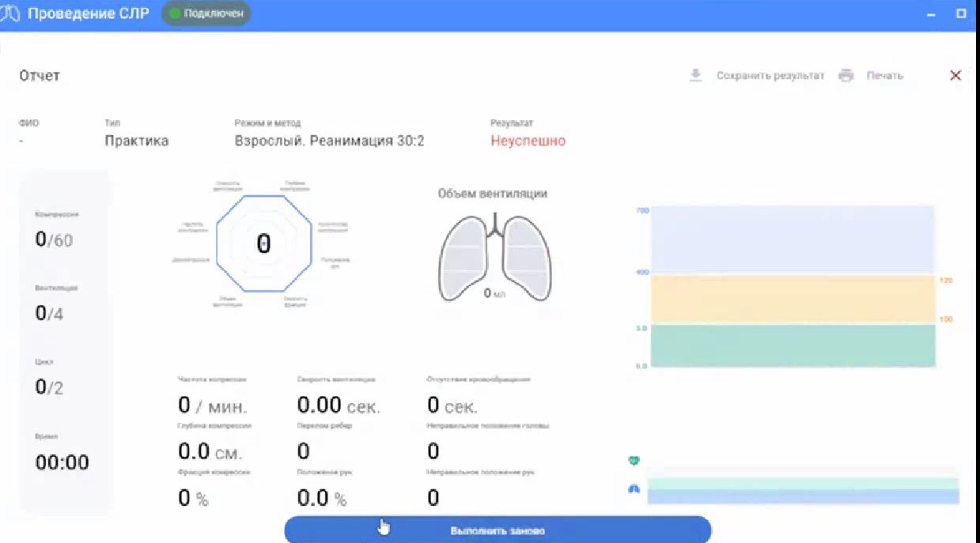Click the green band in the chart

pyautogui.click(x=792, y=345)
